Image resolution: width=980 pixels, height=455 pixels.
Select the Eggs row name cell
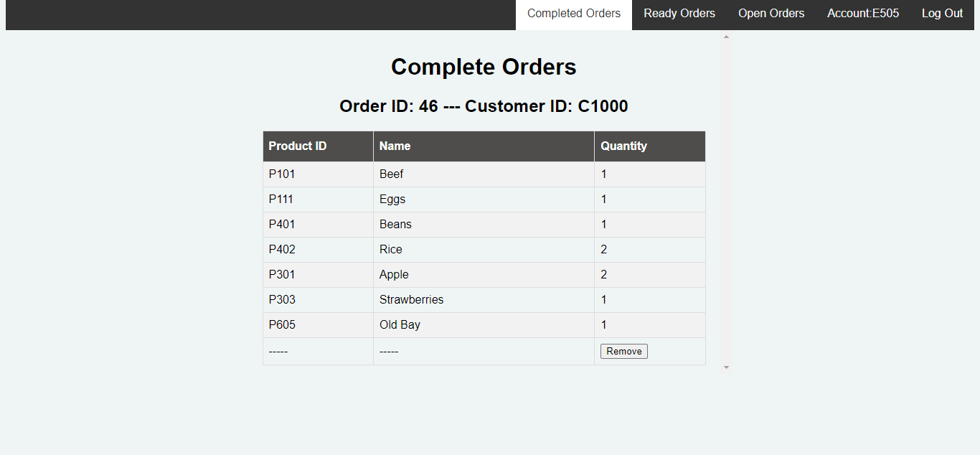tap(484, 200)
